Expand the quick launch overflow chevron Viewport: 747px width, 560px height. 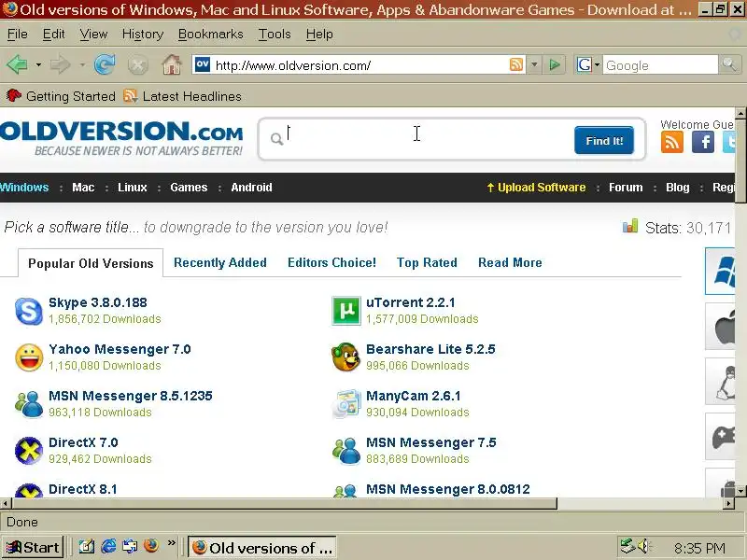172,543
